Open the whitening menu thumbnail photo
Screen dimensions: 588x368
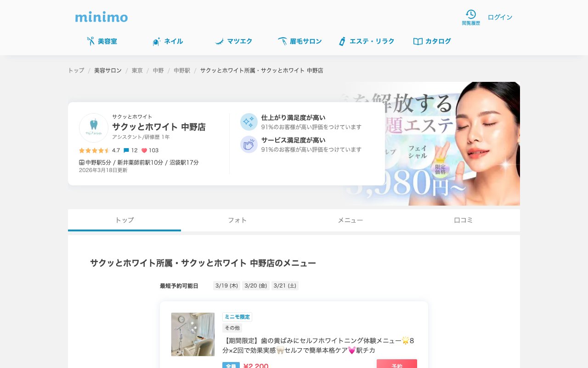tap(193, 334)
